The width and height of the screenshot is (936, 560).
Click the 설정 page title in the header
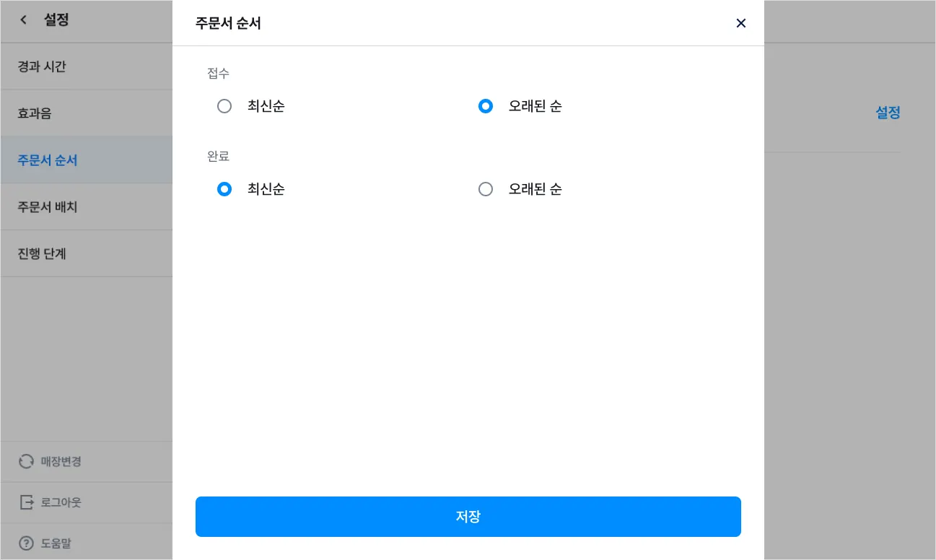click(56, 20)
